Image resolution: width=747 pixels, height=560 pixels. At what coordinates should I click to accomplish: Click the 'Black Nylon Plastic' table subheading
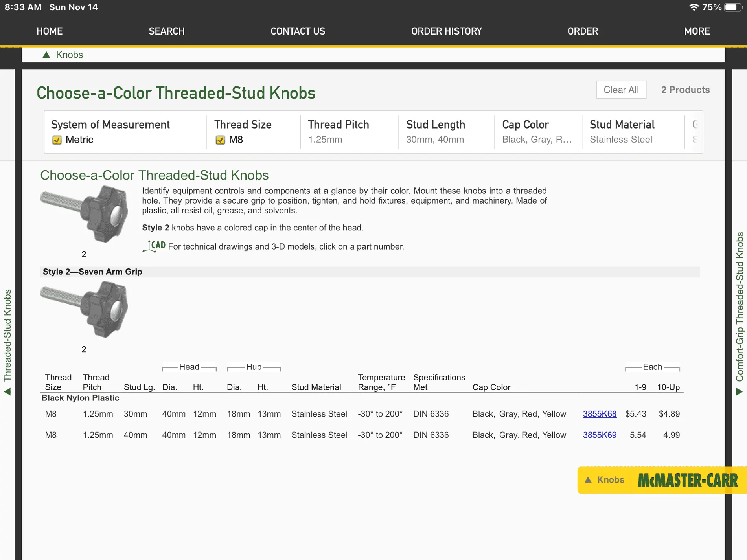click(80, 398)
